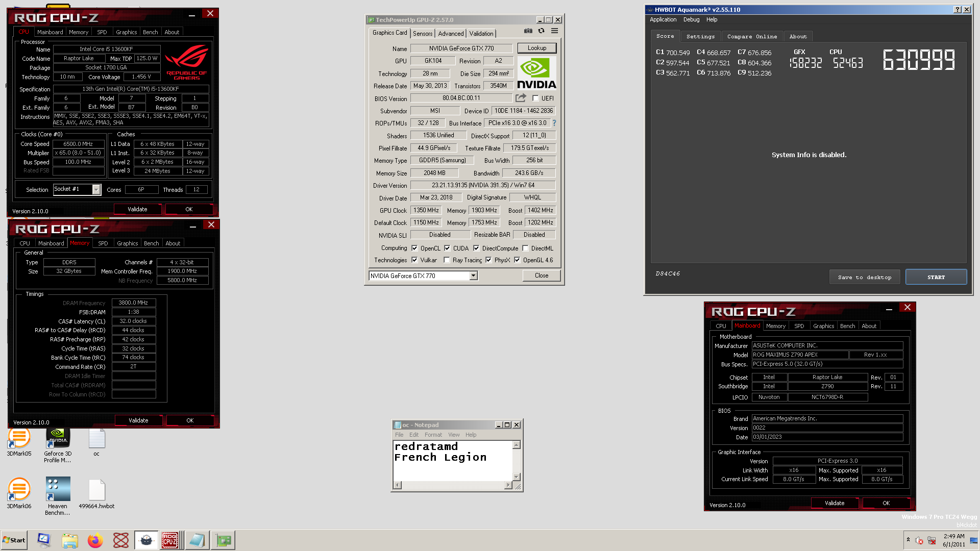Toggle the CUDA checkbox
Screen dimensions: 980x551
(x=447, y=248)
